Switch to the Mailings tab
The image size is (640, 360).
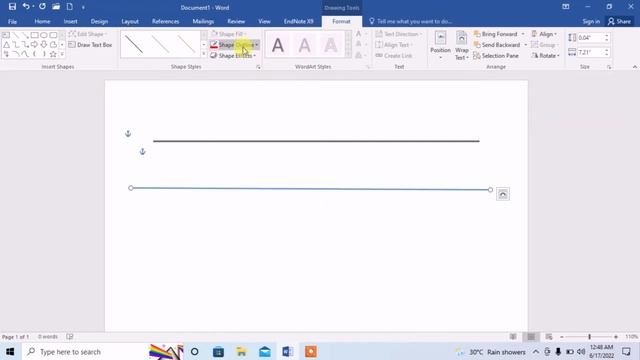tap(203, 21)
